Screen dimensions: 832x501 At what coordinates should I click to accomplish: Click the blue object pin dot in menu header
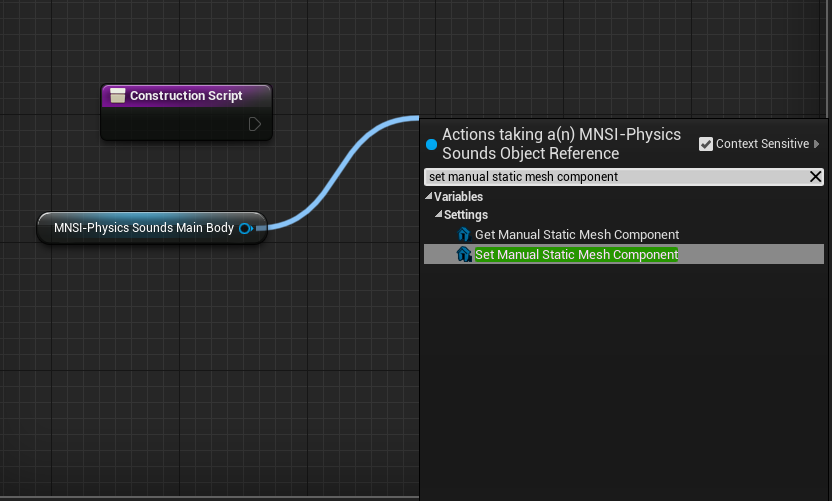(431, 145)
